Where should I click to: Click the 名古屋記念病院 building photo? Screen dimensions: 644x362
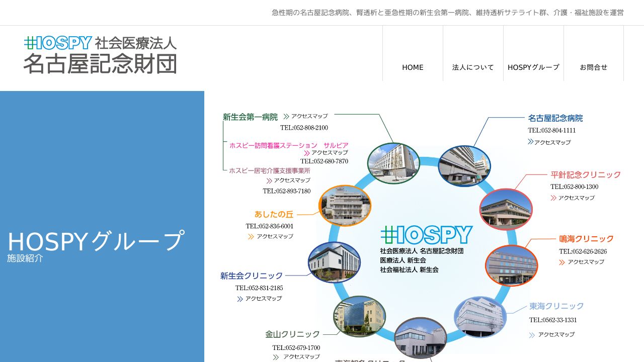pyautogui.click(x=464, y=164)
